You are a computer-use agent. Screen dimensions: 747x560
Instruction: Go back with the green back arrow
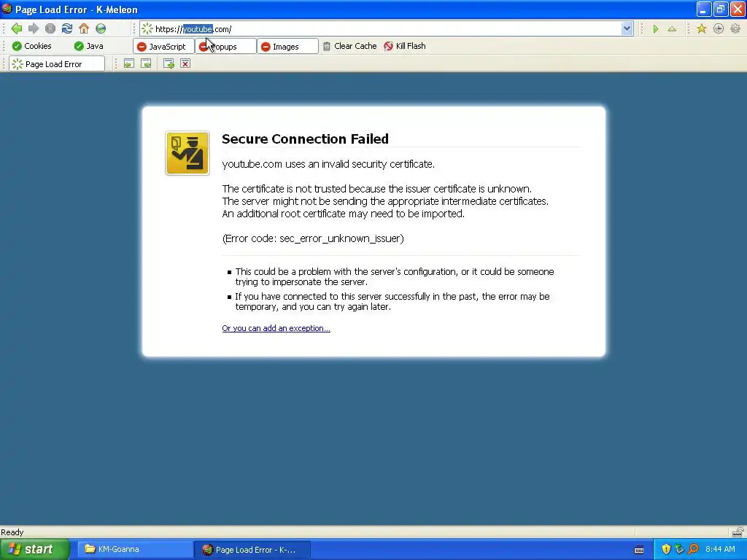(x=17, y=28)
